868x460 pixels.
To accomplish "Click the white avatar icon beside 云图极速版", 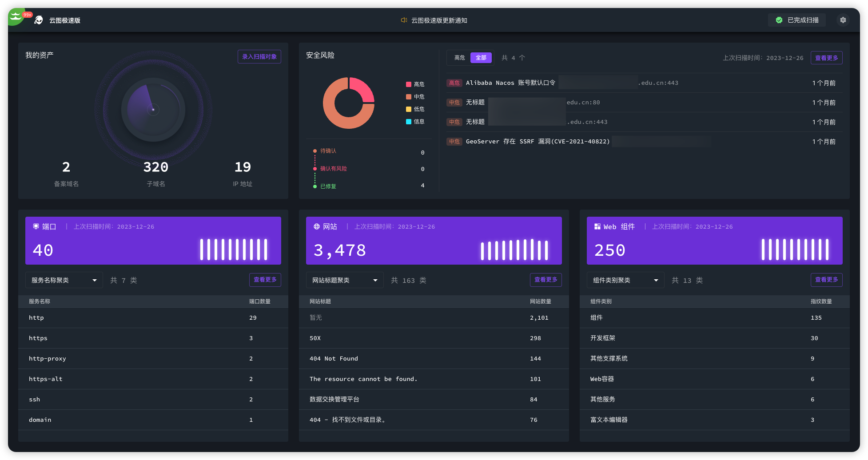I will click(x=39, y=20).
